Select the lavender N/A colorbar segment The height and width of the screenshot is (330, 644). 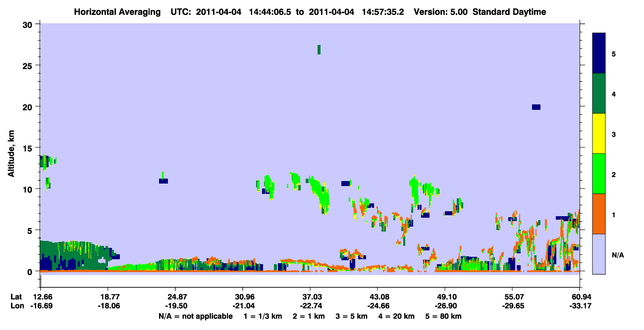tap(599, 254)
